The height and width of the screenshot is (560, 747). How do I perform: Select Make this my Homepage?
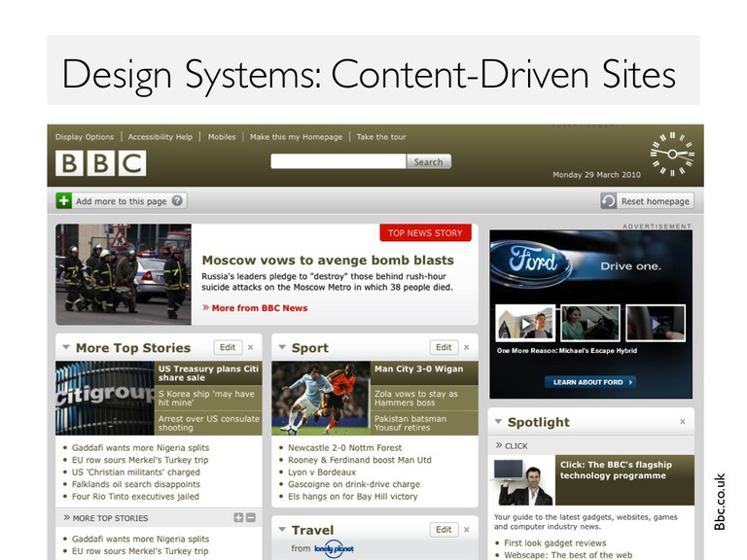click(296, 137)
